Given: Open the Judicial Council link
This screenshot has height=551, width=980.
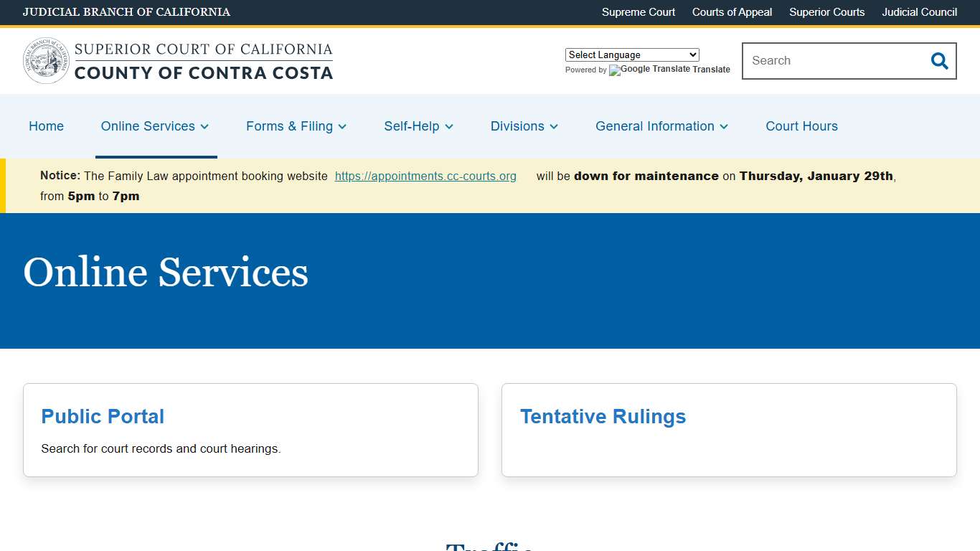Looking at the screenshot, I should [x=919, y=12].
